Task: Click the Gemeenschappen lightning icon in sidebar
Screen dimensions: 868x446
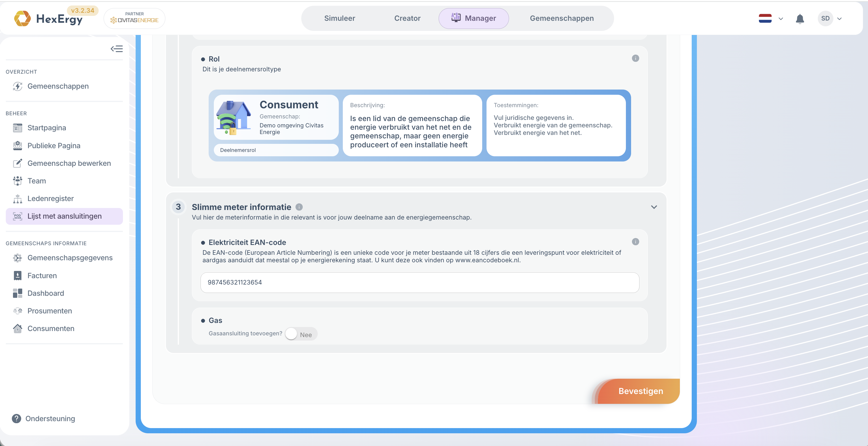Action: coord(18,86)
